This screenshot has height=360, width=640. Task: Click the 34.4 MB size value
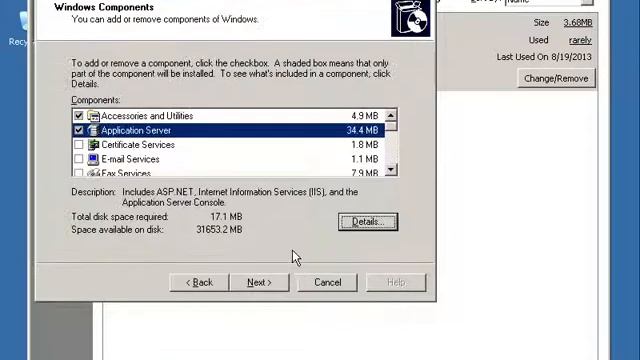(x=362, y=130)
